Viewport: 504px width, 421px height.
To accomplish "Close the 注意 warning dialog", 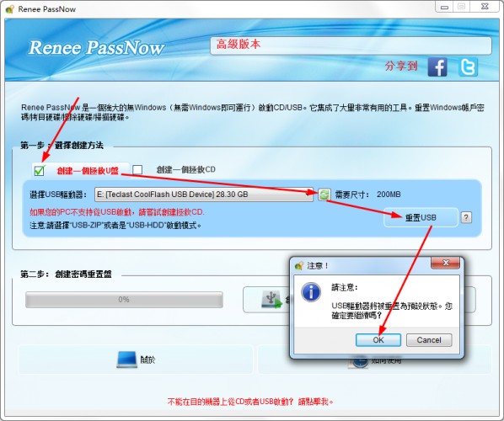I will 445,263.
